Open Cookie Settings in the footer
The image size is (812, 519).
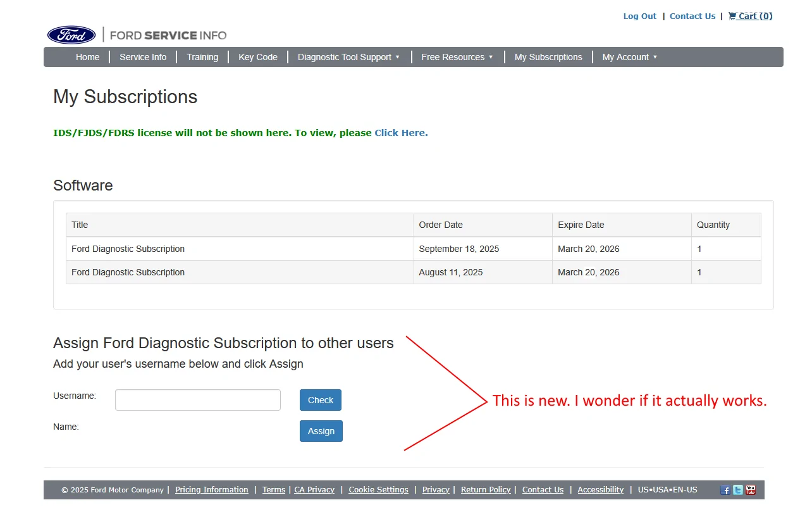378,490
